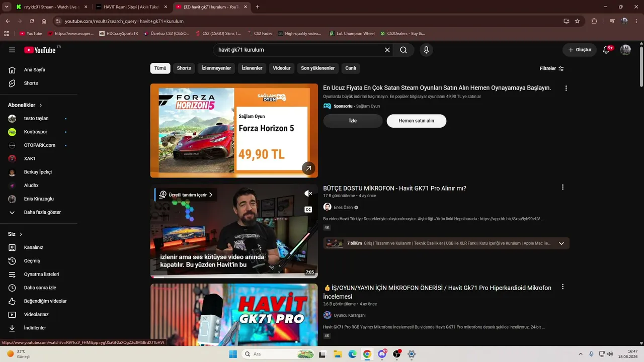Open the Oyuncu Karargahı channel link
The height and width of the screenshot is (362, 644).
pyautogui.click(x=350, y=315)
